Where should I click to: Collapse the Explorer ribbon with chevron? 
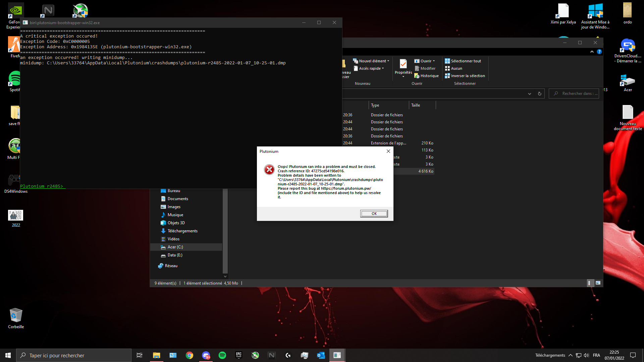592,52
